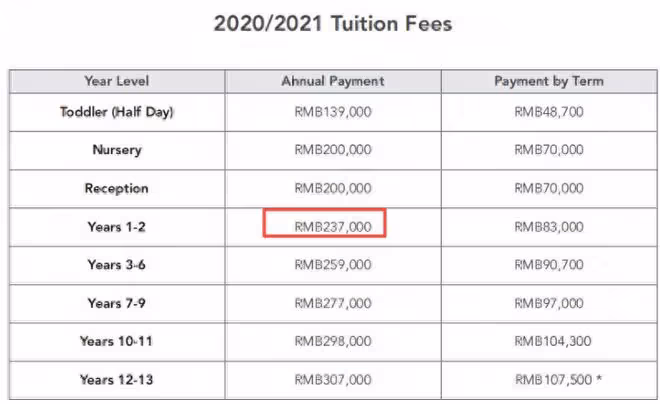The image size is (660, 404).
Task: Select the Payment by Term header
Action: click(x=549, y=81)
